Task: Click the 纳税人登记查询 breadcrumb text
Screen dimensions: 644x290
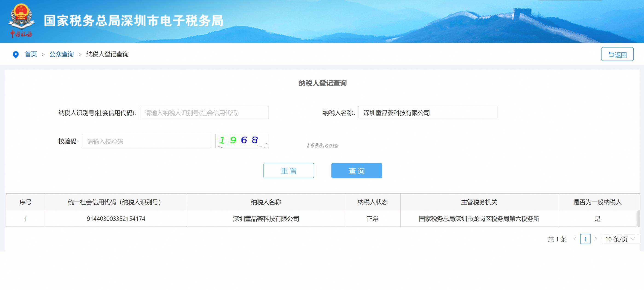Action: pos(107,54)
